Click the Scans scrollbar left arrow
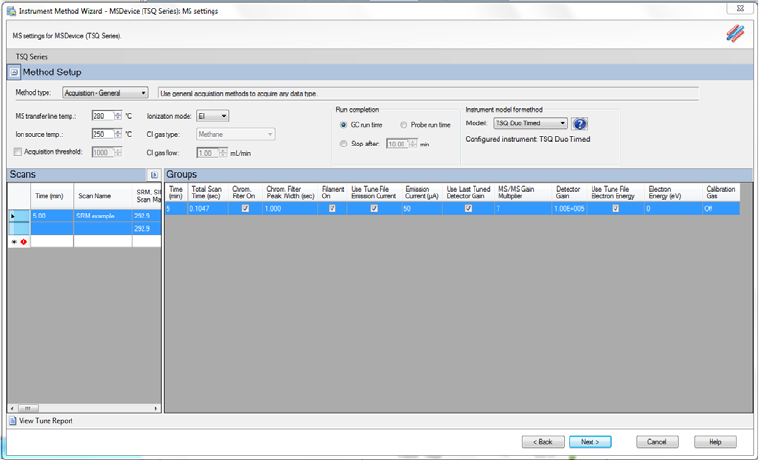This screenshot has height=460, width=759. click(12, 408)
